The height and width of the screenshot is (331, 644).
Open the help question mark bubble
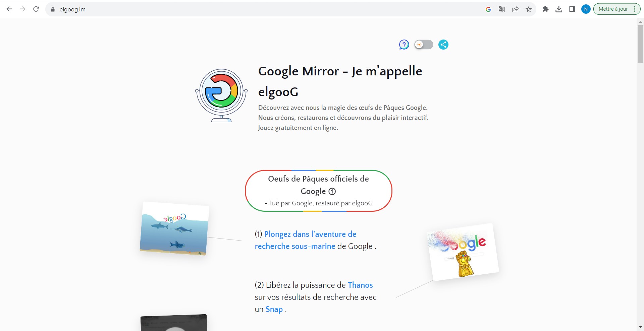(404, 45)
